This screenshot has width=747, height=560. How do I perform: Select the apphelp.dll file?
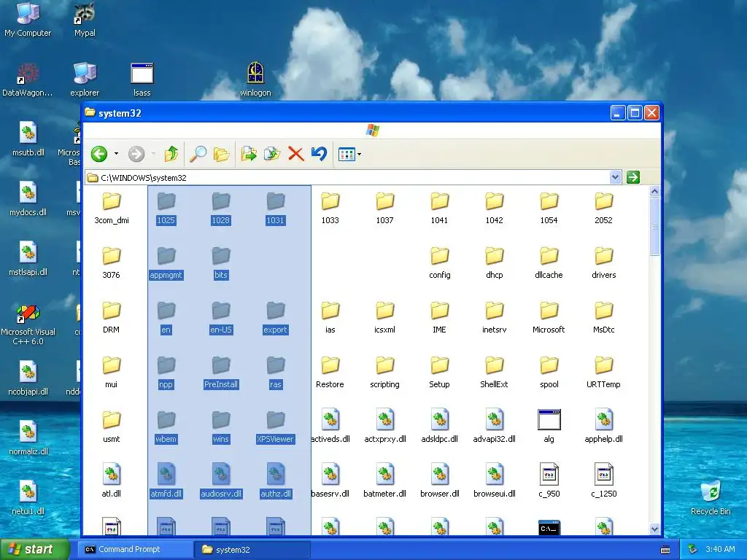click(603, 425)
